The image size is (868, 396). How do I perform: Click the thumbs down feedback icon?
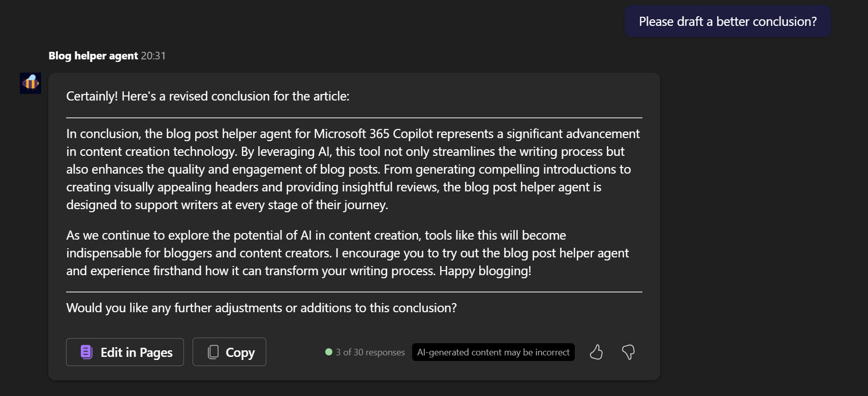[628, 352]
